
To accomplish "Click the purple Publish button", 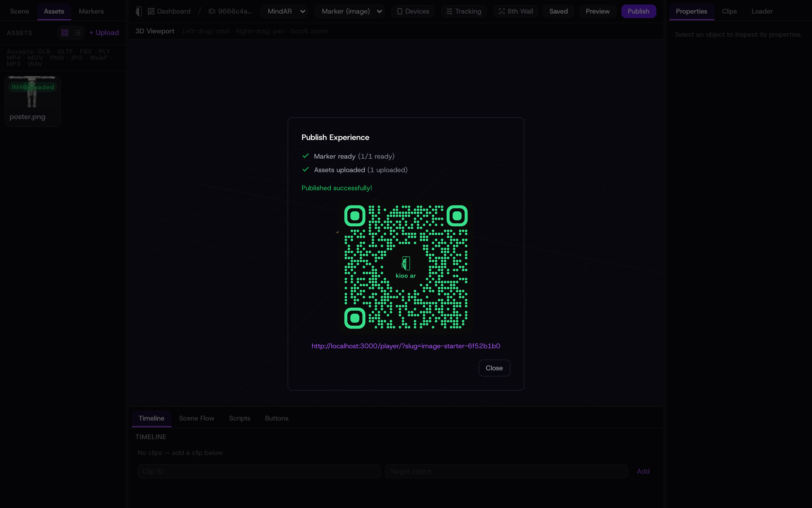I will [639, 11].
